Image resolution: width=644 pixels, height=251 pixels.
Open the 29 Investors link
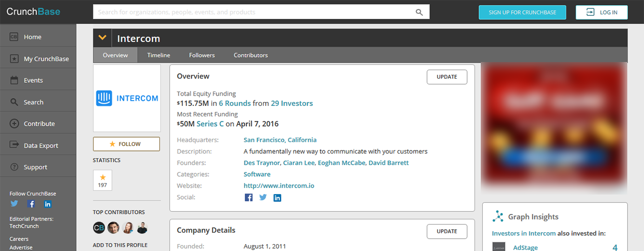[292, 103]
